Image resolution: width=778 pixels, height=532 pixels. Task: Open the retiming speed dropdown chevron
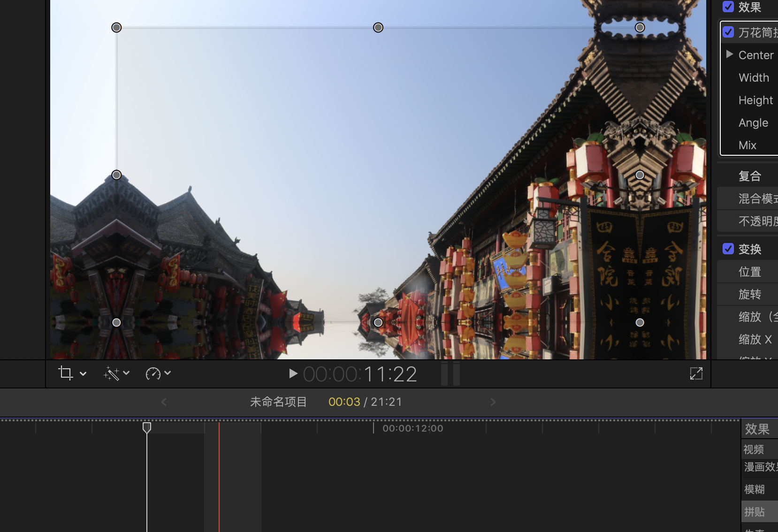168,373
